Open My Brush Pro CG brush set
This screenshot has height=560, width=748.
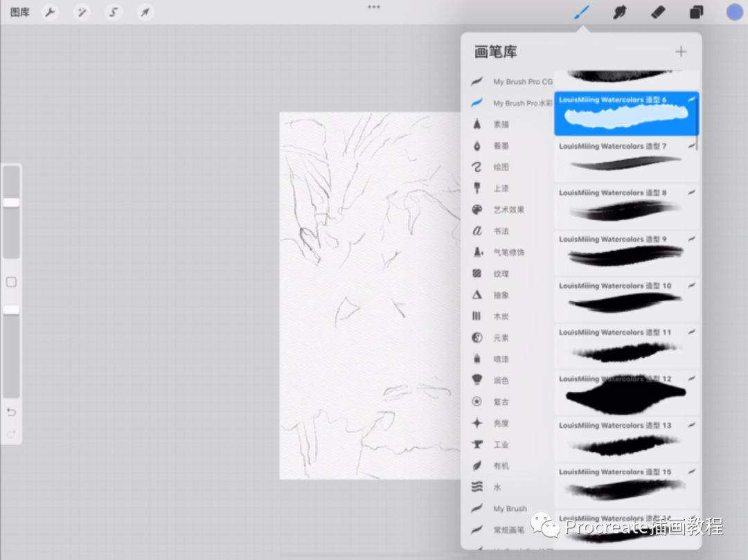[511, 82]
